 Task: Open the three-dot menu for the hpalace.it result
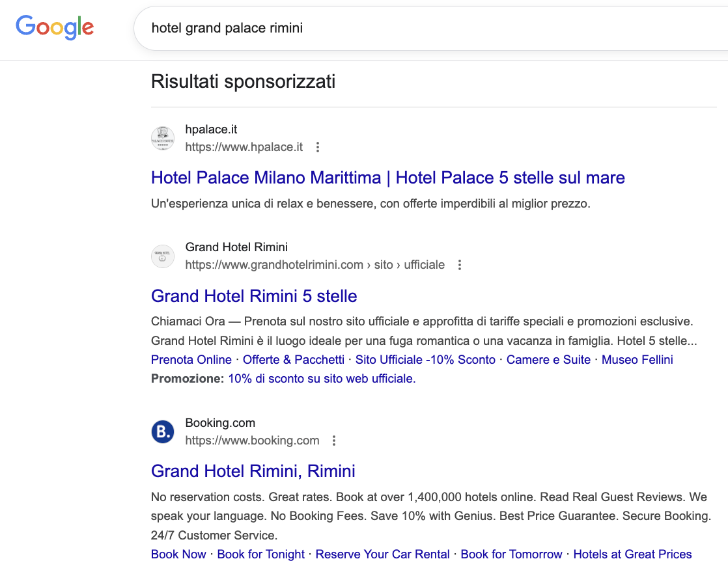coord(317,147)
